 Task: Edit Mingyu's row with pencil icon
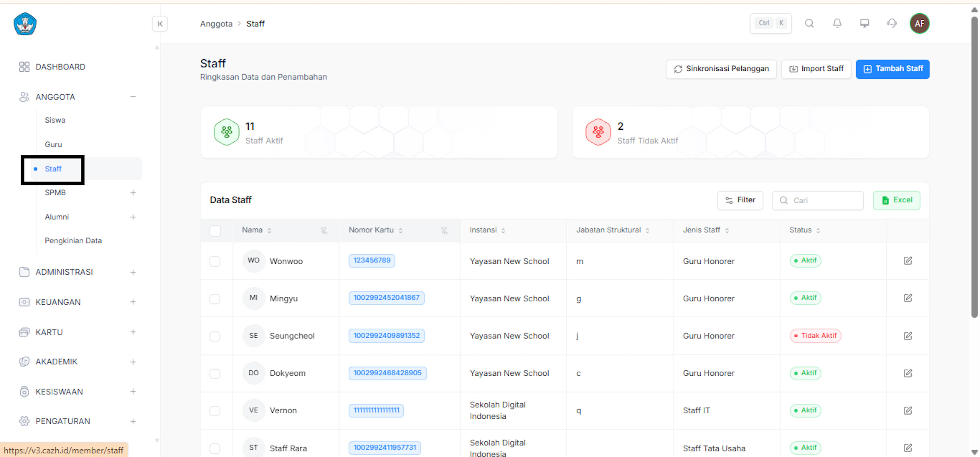point(908,298)
